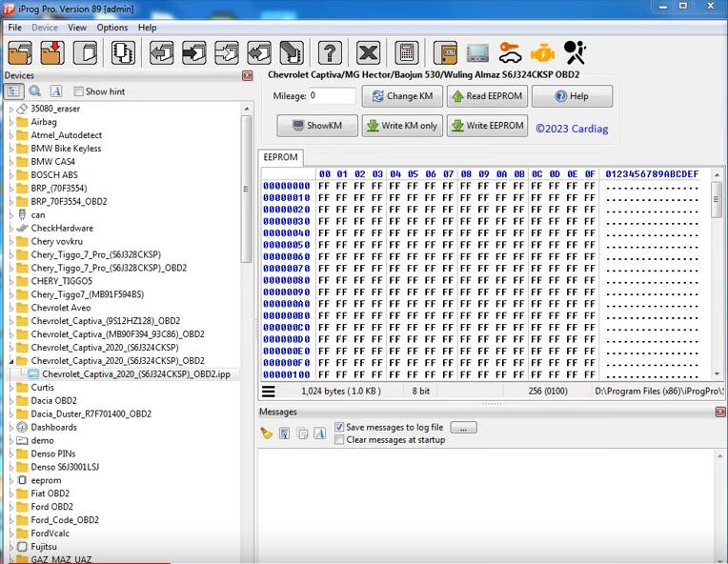Expand the Dashboards node
The height and width of the screenshot is (564, 728).
pyautogui.click(x=11, y=428)
